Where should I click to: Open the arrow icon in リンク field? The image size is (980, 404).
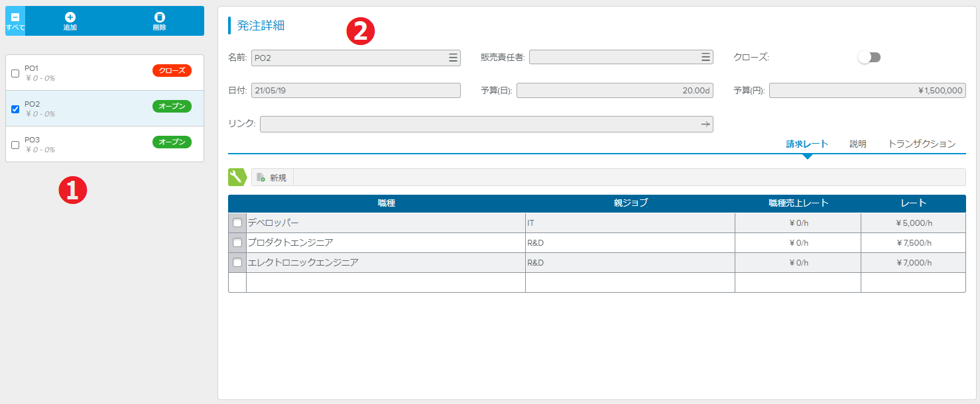pyautogui.click(x=705, y=124)
